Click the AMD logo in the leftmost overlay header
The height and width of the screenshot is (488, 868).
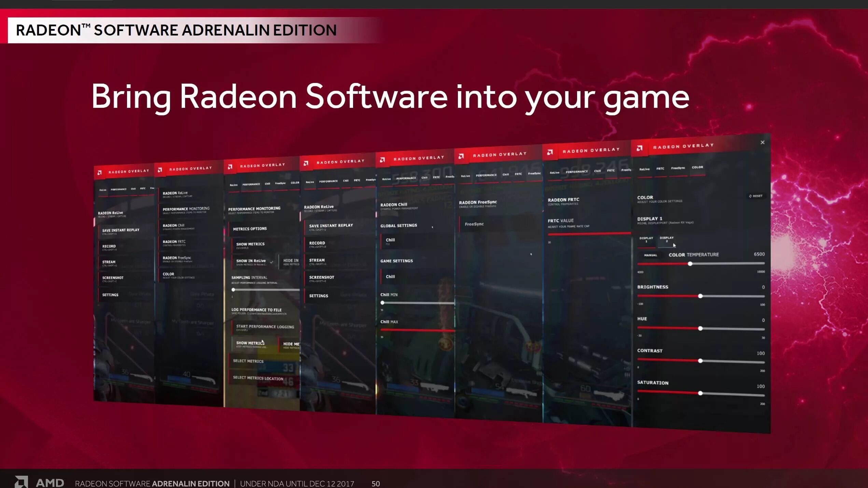click(100, 173)
